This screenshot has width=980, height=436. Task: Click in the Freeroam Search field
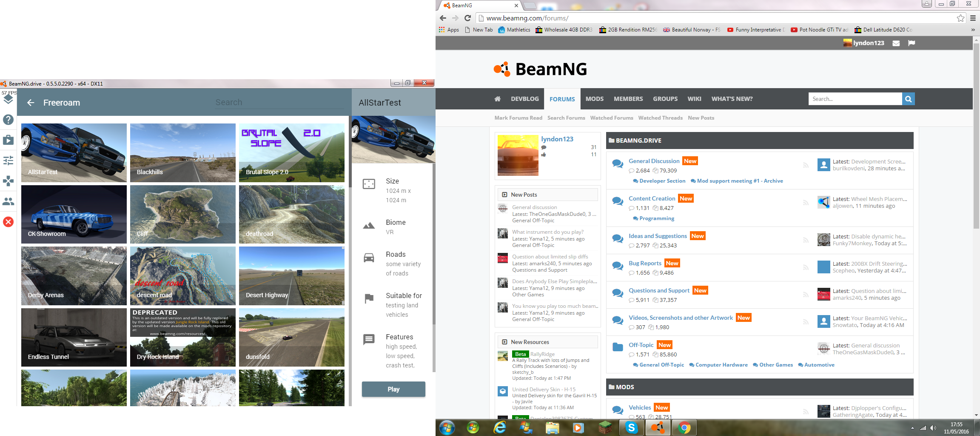coord(279,103)
